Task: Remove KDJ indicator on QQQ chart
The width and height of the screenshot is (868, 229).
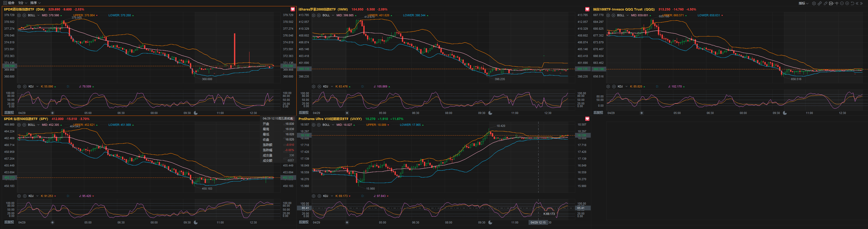Action: pos(614,87)
